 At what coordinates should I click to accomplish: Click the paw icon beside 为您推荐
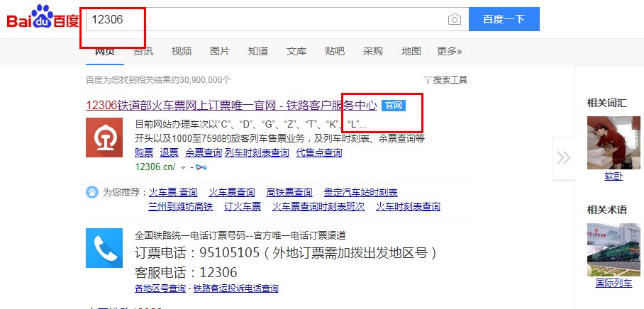tap(92, 192)
